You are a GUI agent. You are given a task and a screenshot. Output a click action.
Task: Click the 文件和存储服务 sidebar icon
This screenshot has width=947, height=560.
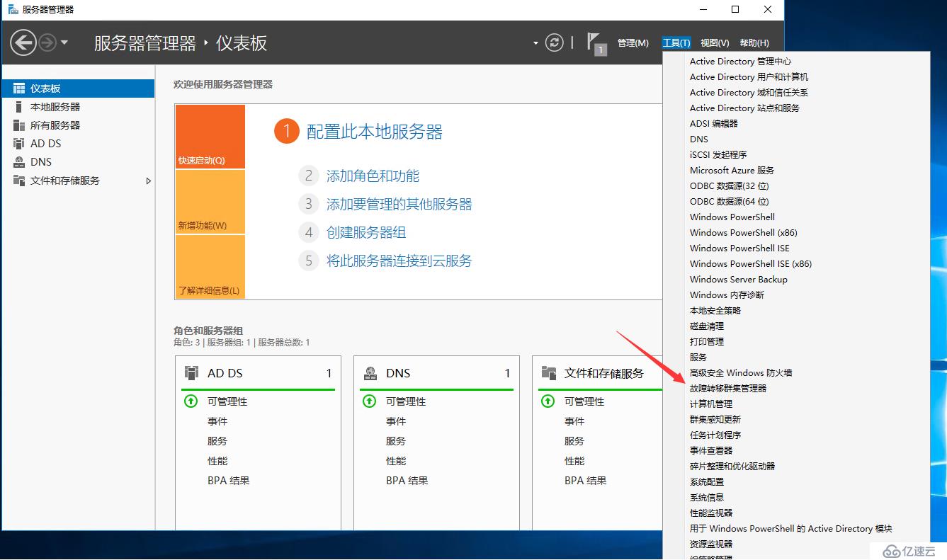[19, 180]
